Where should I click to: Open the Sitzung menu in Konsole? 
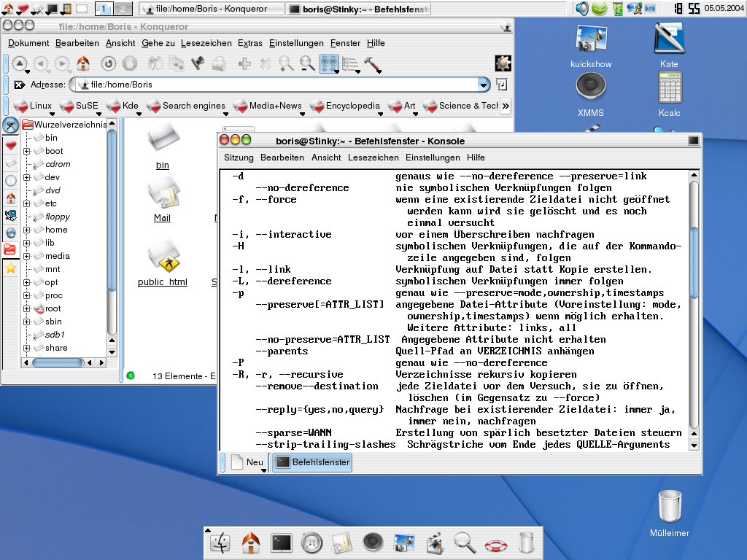tap(239, 157)
